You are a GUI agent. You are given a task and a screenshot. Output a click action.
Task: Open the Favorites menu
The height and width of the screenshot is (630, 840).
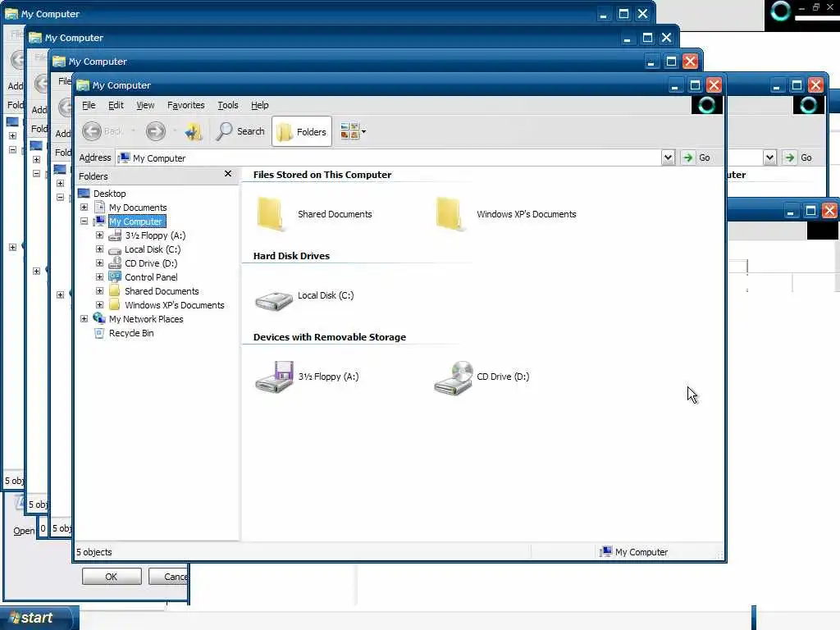pos(186,105)
